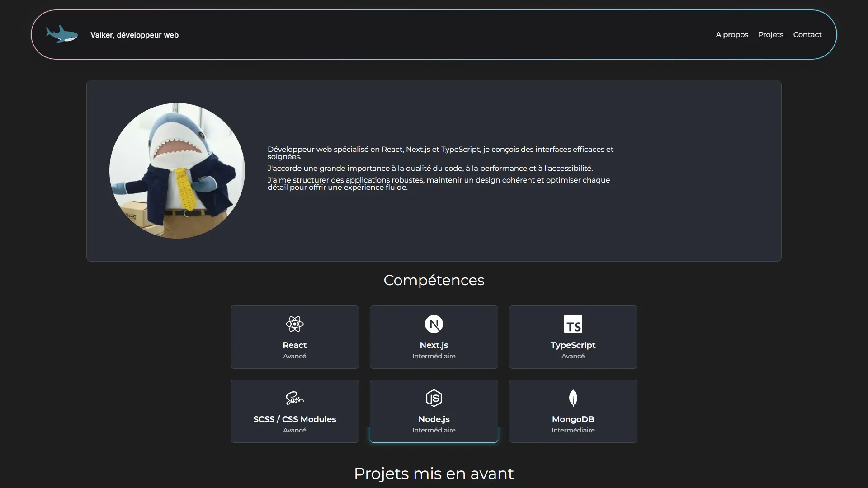Click the Projets mis en avant heading

tap(434, 474)
